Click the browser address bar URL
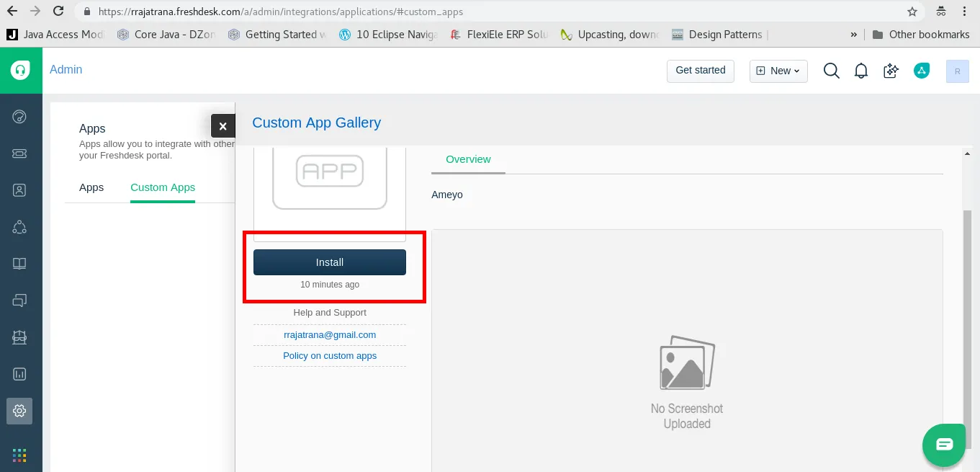Image resolution: width=980 pixels, height=472 pixels. click(282, 12)
